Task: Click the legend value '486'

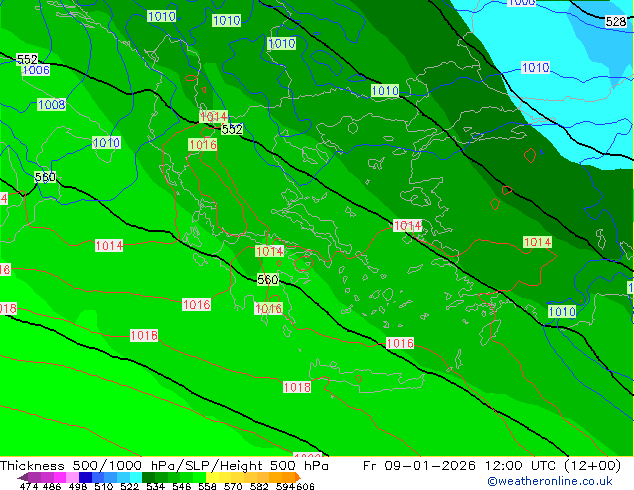Action: click(52, 486)
